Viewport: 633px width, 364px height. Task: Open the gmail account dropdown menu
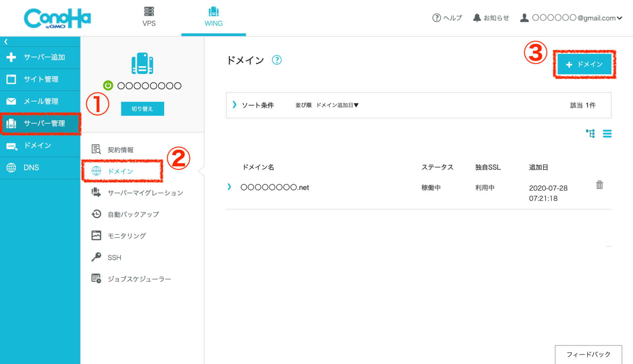pos(571,18)
